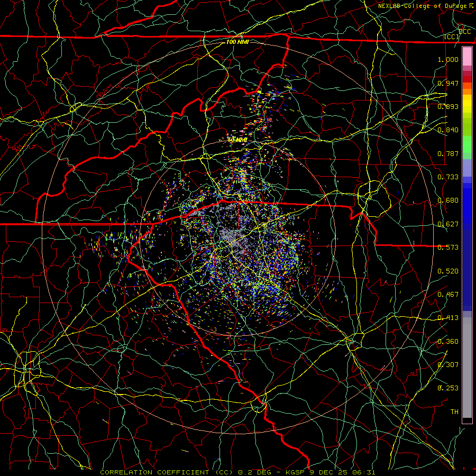Click the 1.000 value on the color scale
This screenshot has width=476, height=476.
[448, 59]
